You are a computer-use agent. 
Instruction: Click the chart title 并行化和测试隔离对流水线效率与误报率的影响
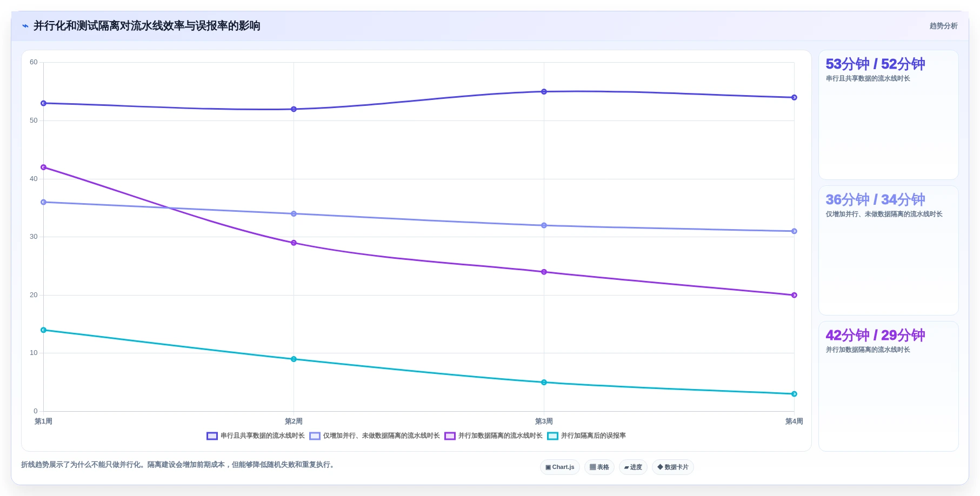(147, 26)
